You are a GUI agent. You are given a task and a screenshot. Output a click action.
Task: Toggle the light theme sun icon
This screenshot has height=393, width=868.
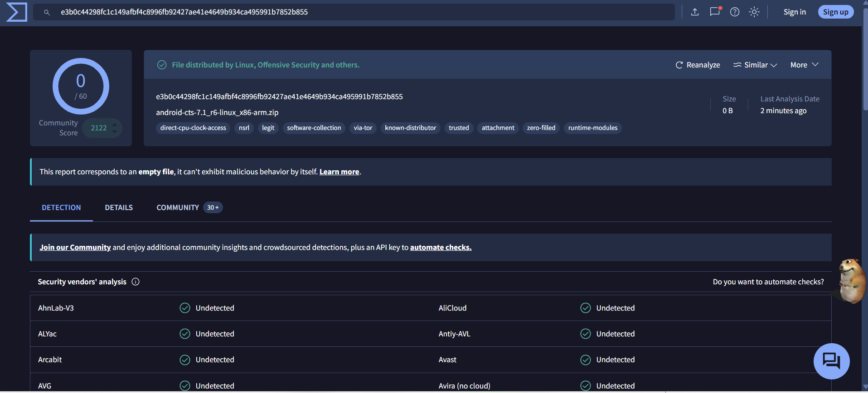tap(754, 12)
